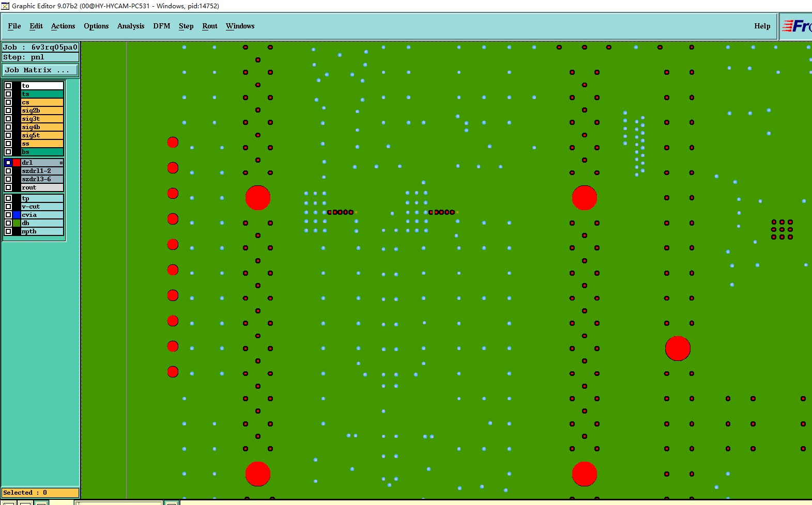Select the 'rout' layer name
The image size is (812, 505).
pyautogui.click(x=42, y=187)
